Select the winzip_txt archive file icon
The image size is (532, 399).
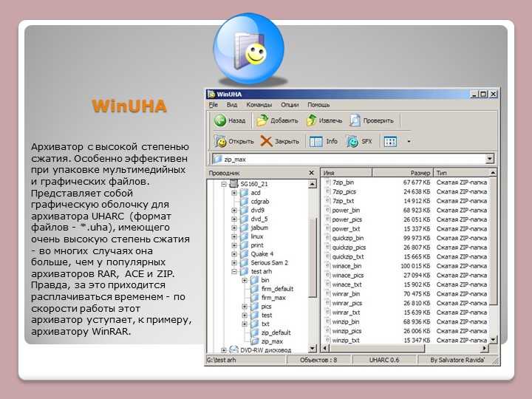[x=327, y=340]
